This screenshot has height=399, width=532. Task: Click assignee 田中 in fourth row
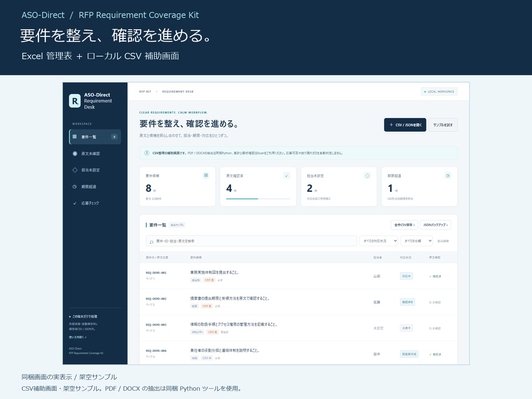377,354
